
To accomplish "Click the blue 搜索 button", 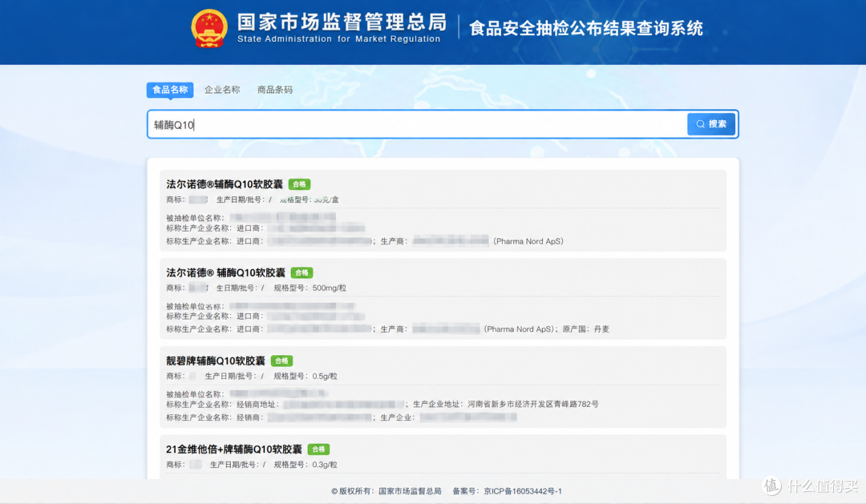I will [710, 124].
